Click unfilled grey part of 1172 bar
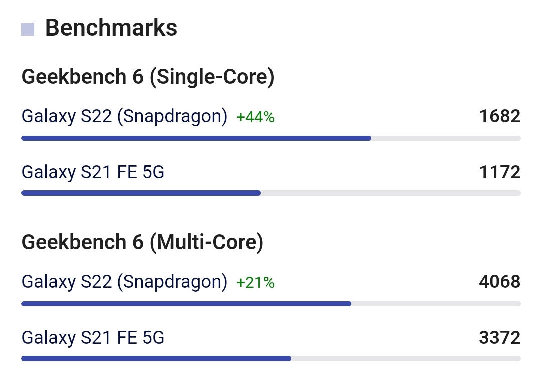Screen dimensions: 541x392 click(x=391, y=193)
